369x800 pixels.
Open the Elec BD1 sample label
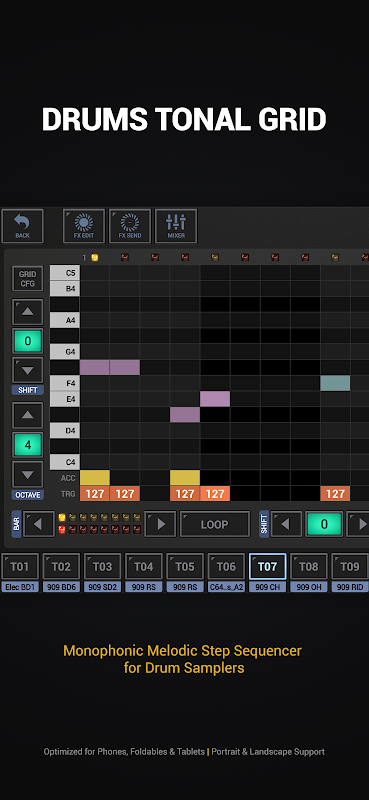20,587
